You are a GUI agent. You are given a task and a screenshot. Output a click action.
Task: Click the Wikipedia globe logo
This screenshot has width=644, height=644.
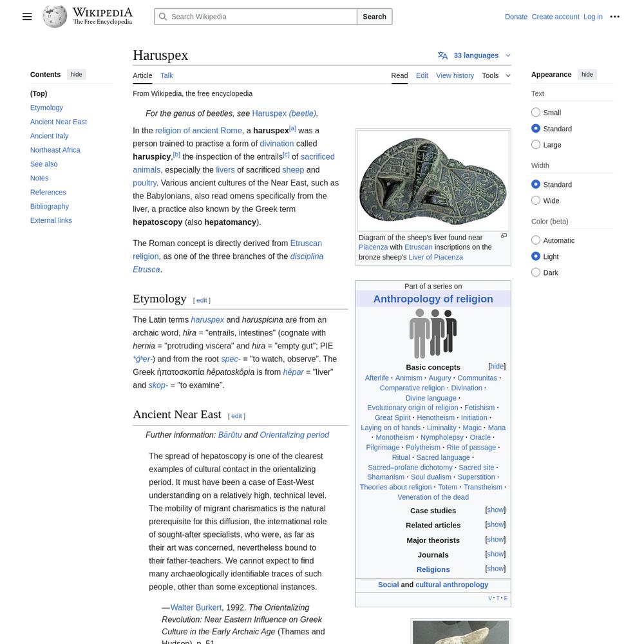coord(55,17)
